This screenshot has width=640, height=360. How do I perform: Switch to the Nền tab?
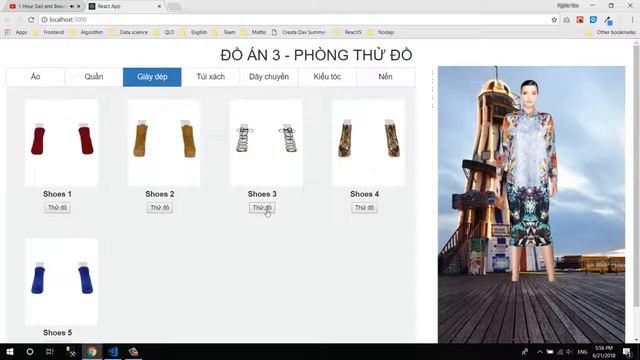click(385, 77)
